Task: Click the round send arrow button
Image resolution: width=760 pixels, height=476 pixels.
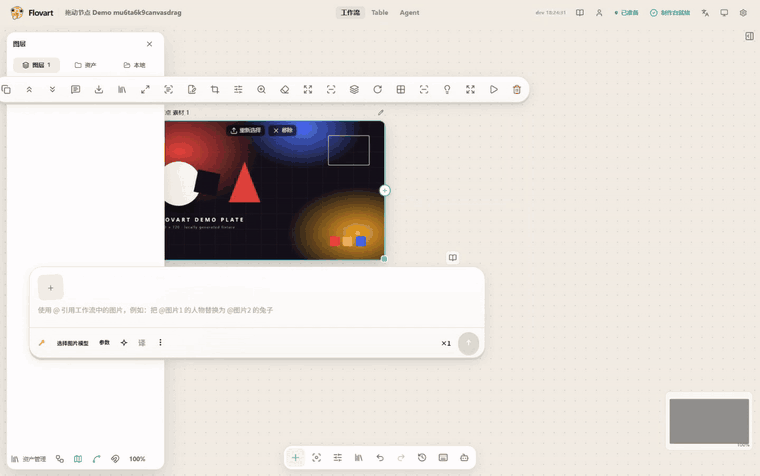Action: pos(468,343)
